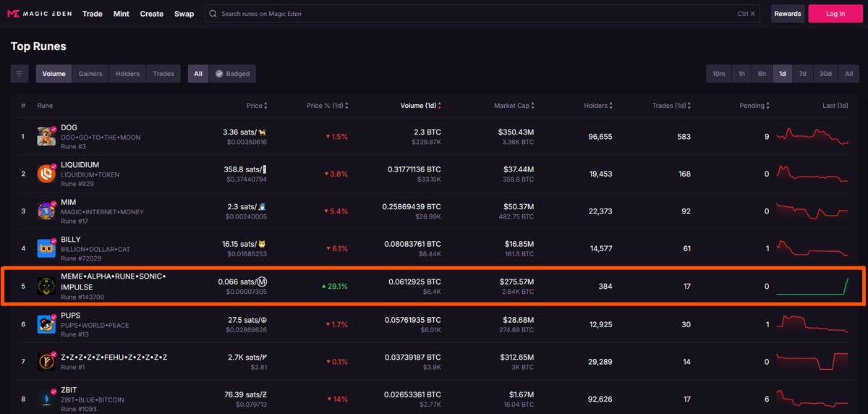Switch to the Gainers tab
The image size is (868, 414).
pos(90,73)
